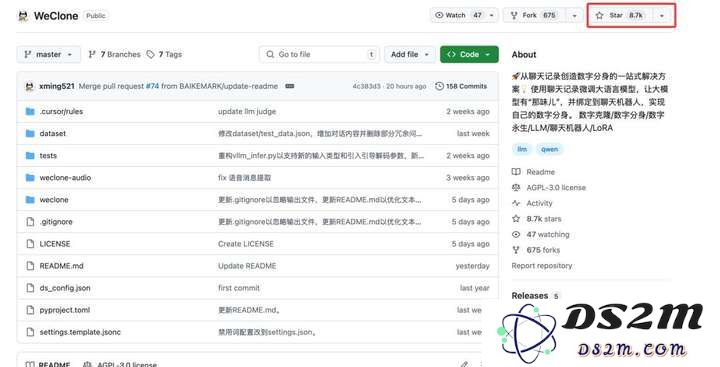
Task: Open the master branch selector
Action: click(x=49, y=54)
